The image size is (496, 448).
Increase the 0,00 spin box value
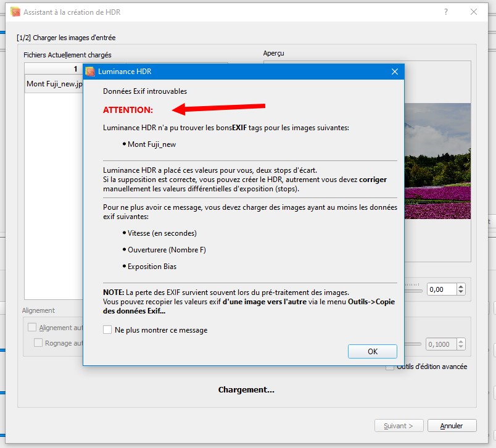(461, 287)
